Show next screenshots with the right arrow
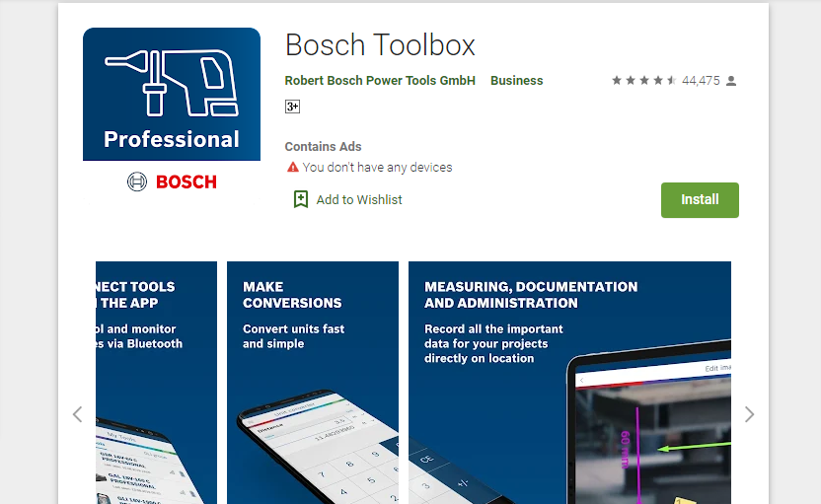821x504 pixels. pyautogui.click(x=749, y=414)
